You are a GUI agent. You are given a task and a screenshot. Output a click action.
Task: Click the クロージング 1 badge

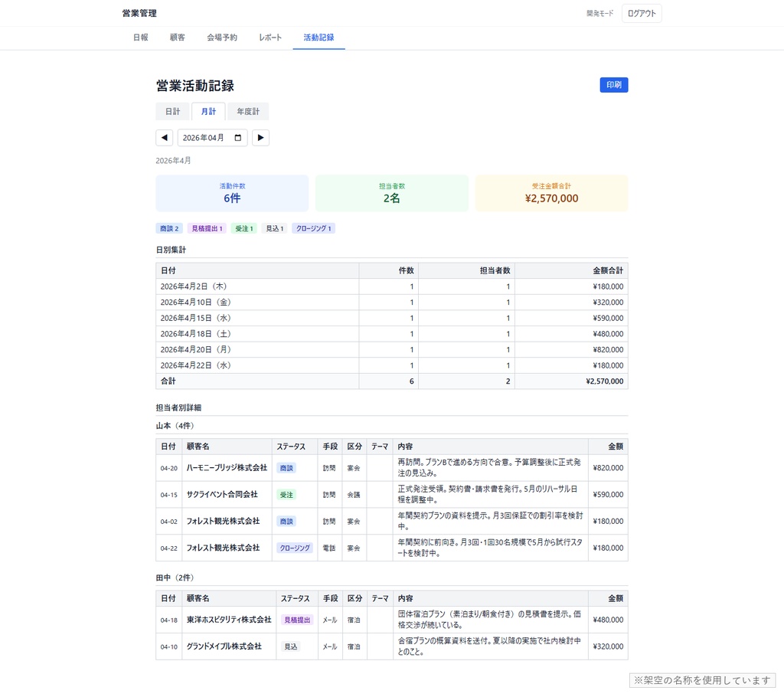[313, 227]
